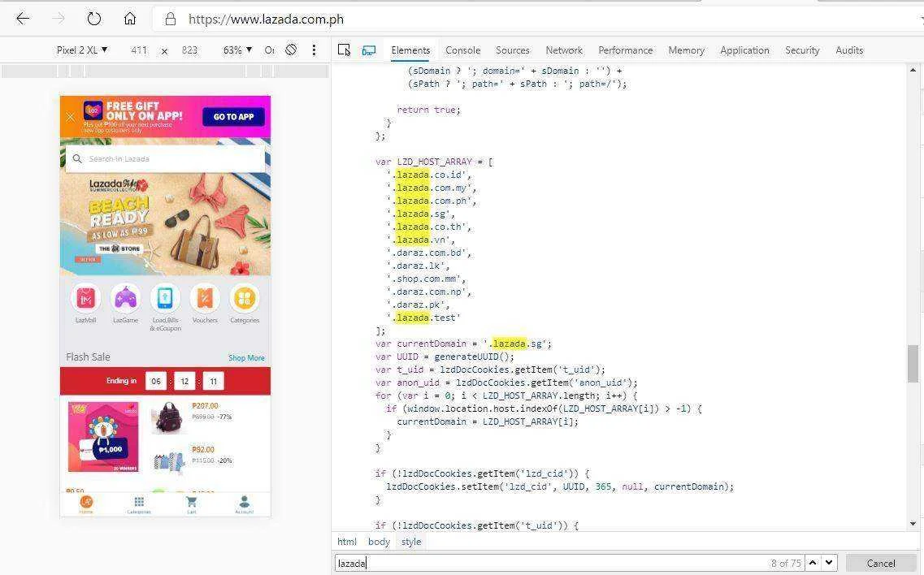Click the 'var UUID = generateUUID();' line
The width and height of the screenshot is (924, 575).
click(445, 357)
